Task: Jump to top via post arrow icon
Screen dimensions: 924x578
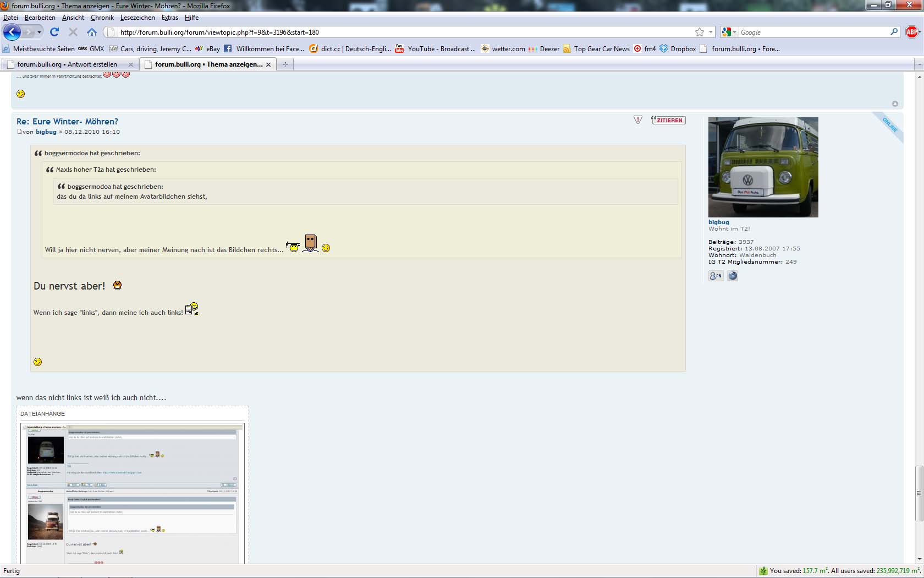Action: click(x=895, y=104)
